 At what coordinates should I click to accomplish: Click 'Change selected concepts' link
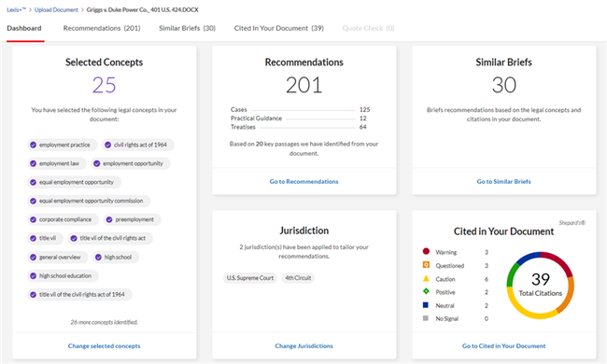click(105, 346)
